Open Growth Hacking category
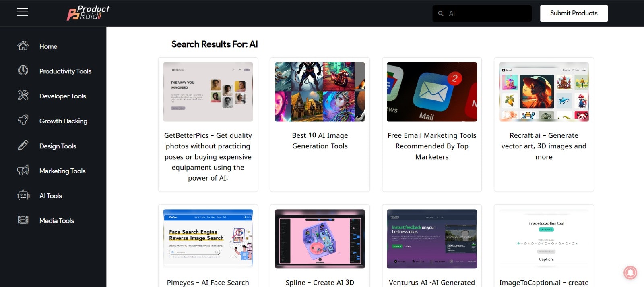The width and height of the screenshot is (644, 287). click(63, 121)
